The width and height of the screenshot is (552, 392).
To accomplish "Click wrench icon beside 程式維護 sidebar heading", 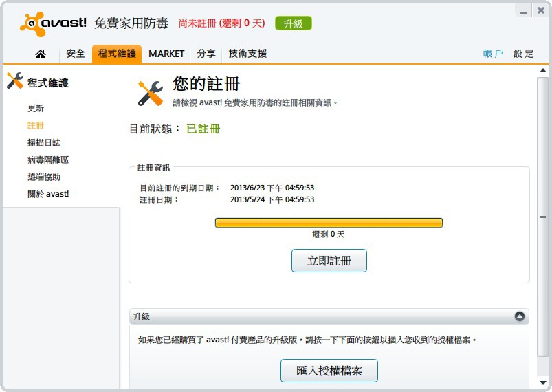I will (15, 80).
